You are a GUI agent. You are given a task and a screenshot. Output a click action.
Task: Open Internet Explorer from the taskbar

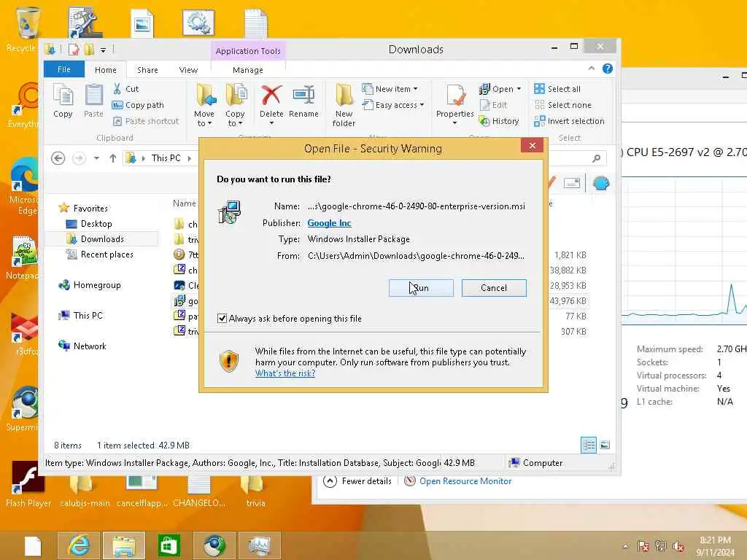[79, 545]
